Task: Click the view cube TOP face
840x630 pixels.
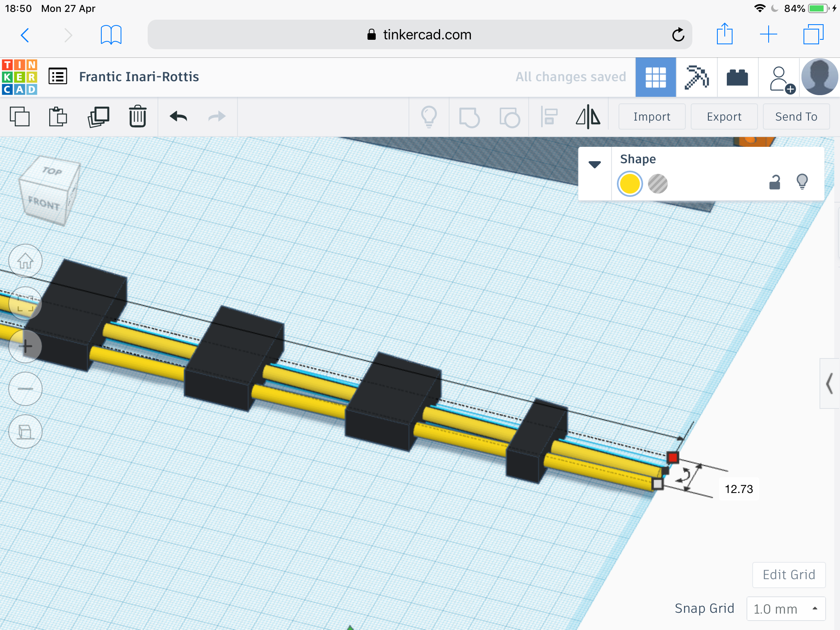Action: click(52, 171)
